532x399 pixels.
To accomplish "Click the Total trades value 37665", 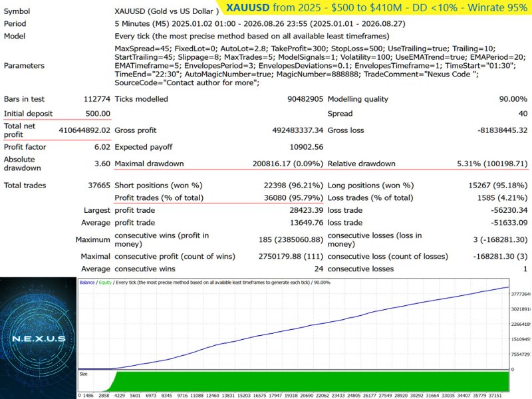I will (x=99, y=186).
